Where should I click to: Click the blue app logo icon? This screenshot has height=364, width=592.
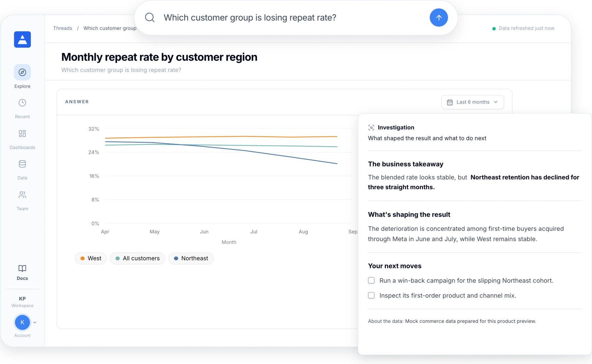tap(22, 39)
